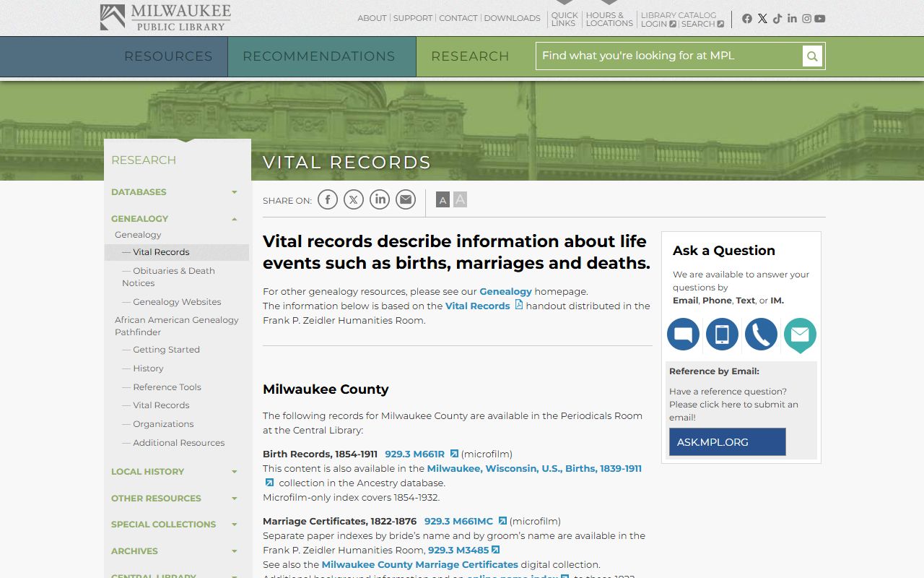Click the text message phone icon
This screenshot has width=924, height=578.
(723, 335)
